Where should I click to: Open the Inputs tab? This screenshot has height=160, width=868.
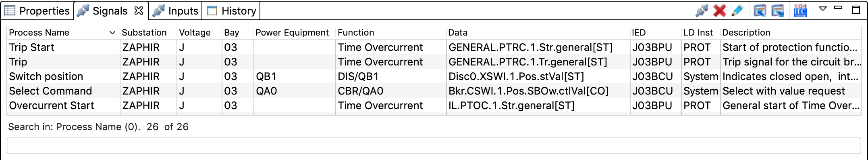[x=176, y=11]
